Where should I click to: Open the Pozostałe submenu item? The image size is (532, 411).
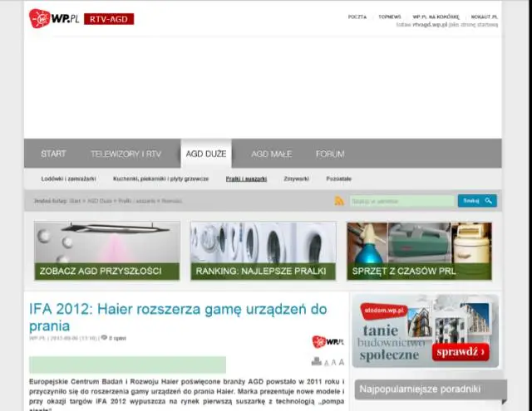(338, 179)
